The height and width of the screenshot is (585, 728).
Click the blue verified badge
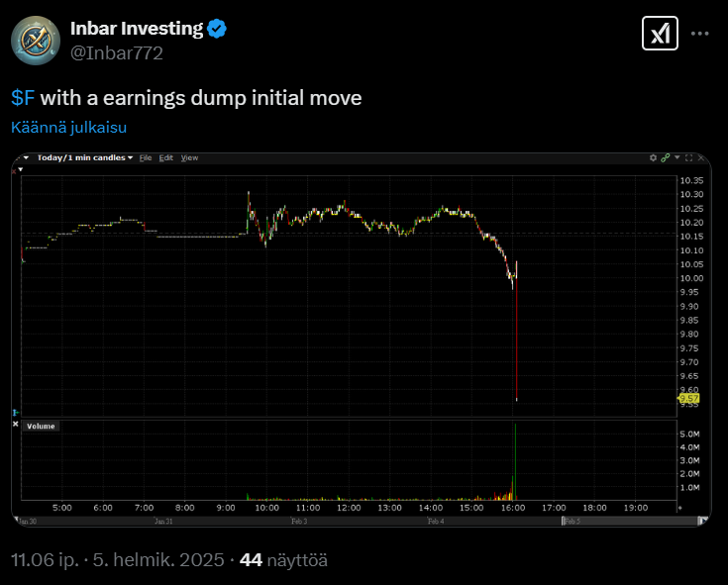[218, 30]
